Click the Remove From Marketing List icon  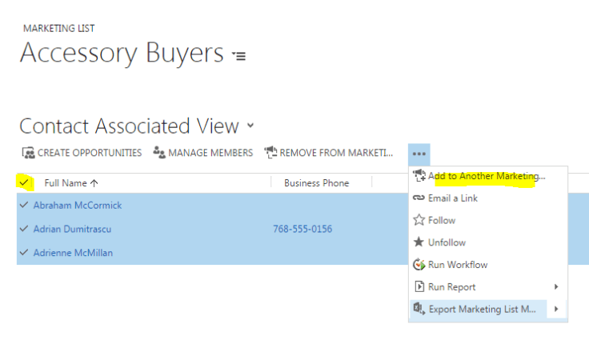270,153
